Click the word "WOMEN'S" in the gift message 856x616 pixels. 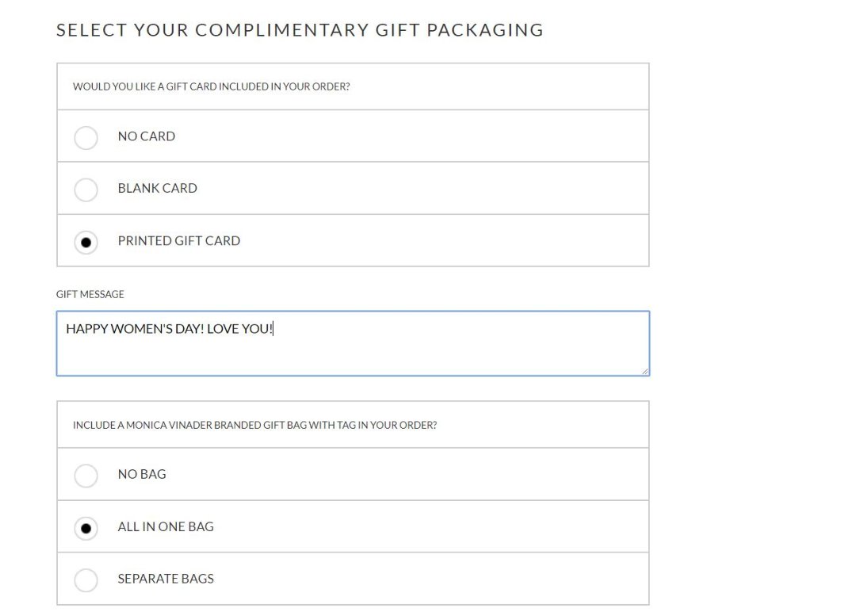[x=143, y=329]
